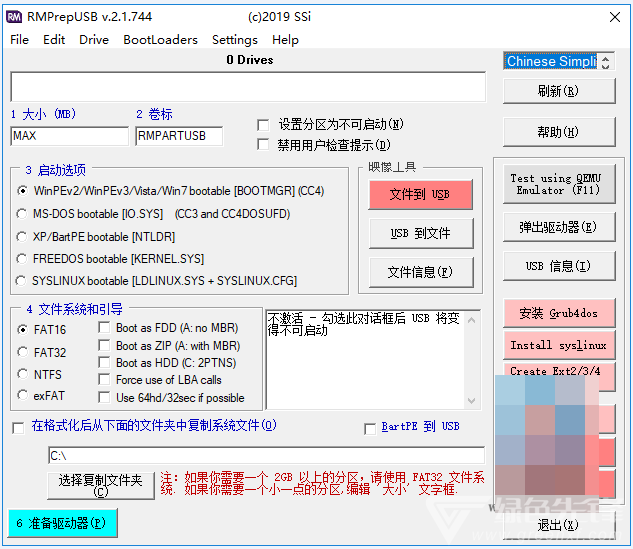Enable 禁用用户检查提示(D) checkbox

pos(263,145)
